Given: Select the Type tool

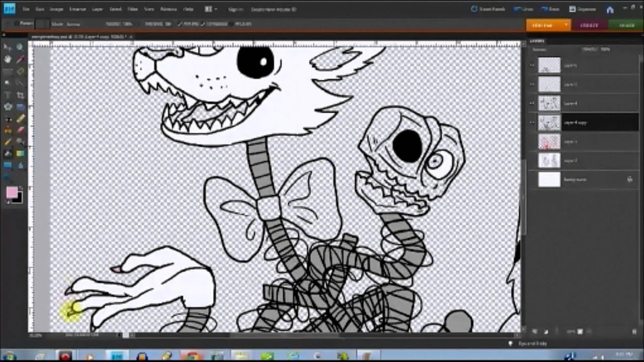Looking at the screenshot, I should 8,95.
